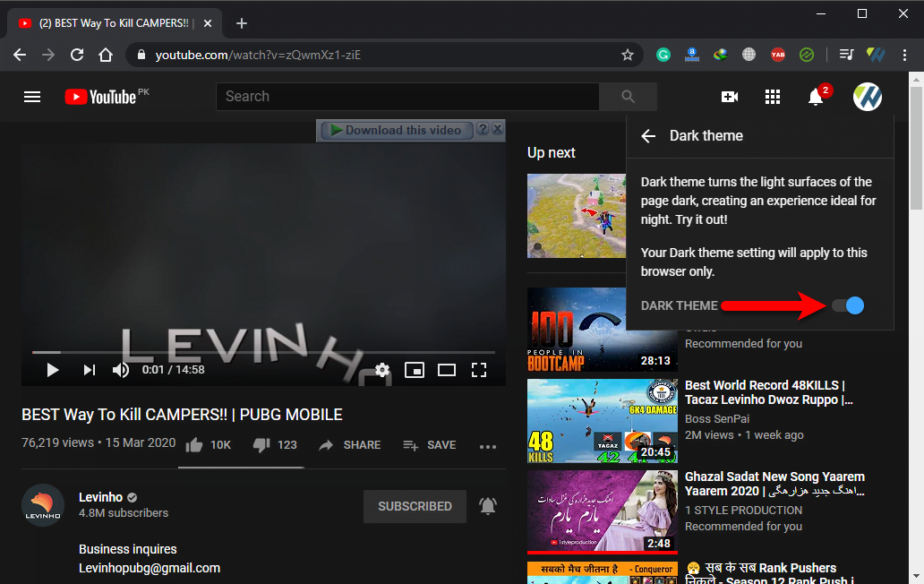Open the more actions ellipsis menu

click(x=488, y=447)
